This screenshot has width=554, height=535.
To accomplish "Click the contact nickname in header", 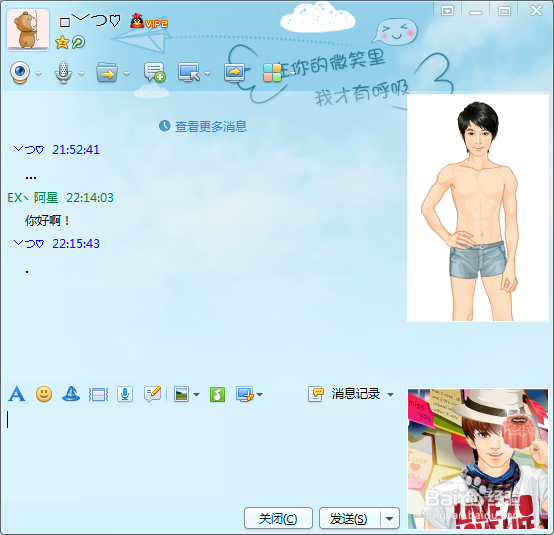I will [90, 21].
